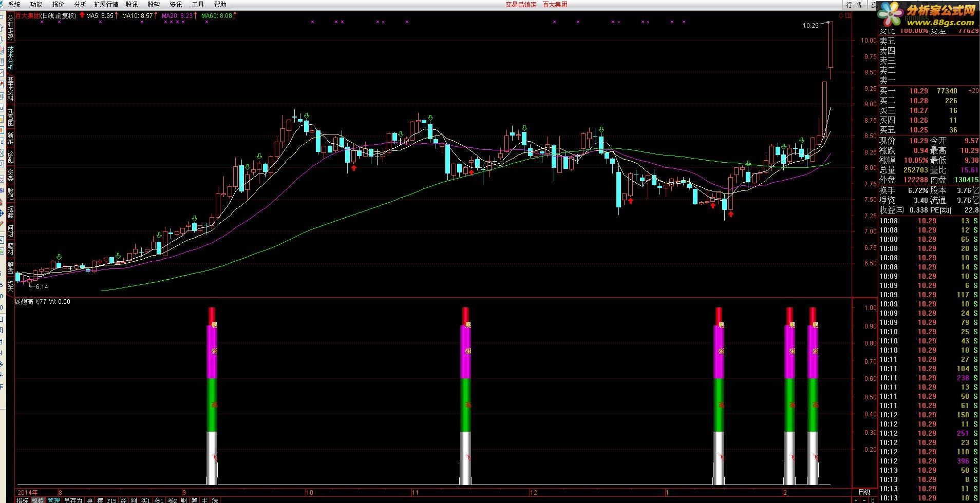The width and height of the screenshot is (980, 503).
Task: Click the 买二 row price 10.28
Action: pyautogui.click(x=918, y=101)
